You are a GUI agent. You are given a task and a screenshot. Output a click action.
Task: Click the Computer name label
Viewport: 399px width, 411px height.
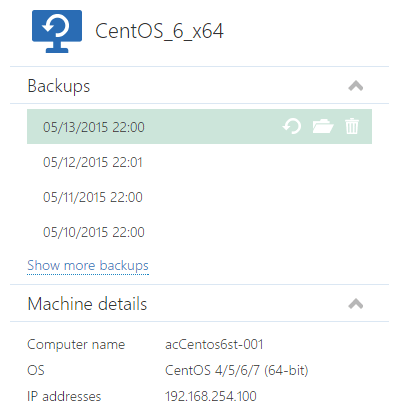(76, 344)
